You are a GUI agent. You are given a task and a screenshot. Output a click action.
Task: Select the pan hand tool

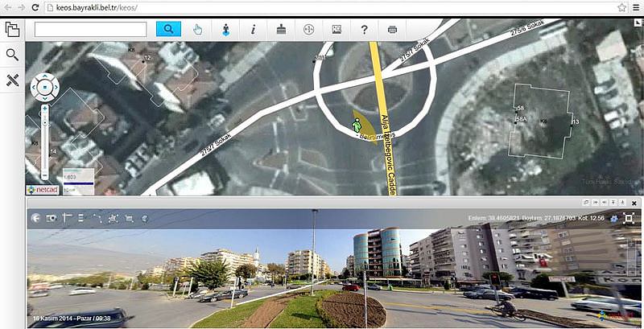(x=198, y=29)
